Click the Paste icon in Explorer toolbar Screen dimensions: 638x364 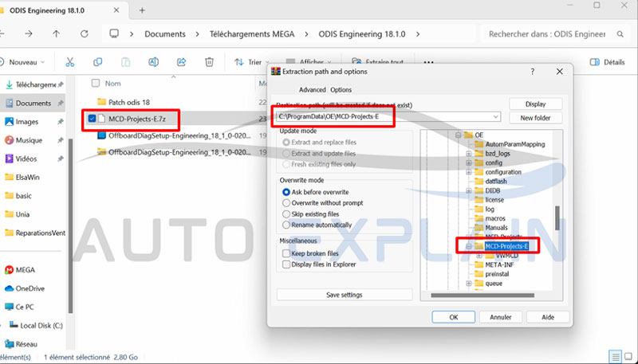click(x=126, y=62)
